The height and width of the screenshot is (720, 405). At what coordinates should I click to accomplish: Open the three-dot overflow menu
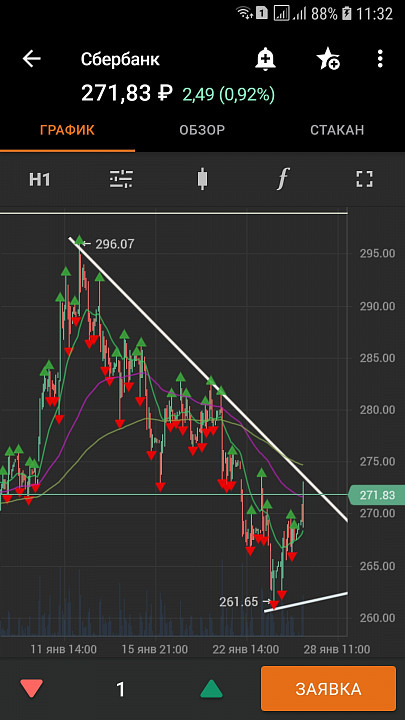pyautogui.click(x=380, y=59)
